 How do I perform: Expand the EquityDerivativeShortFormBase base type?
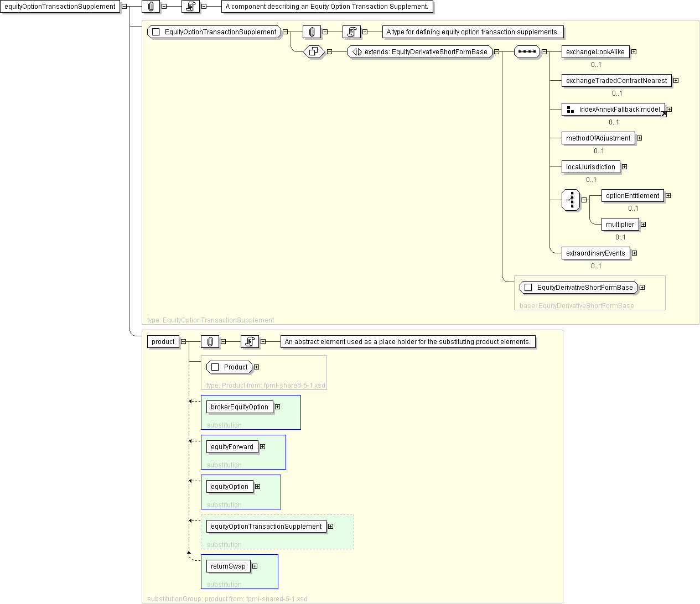point(642,288)
